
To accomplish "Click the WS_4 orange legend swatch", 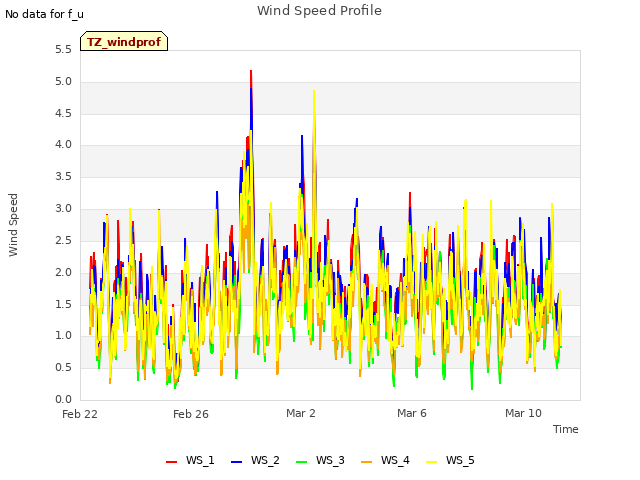I will click(367, 462).
